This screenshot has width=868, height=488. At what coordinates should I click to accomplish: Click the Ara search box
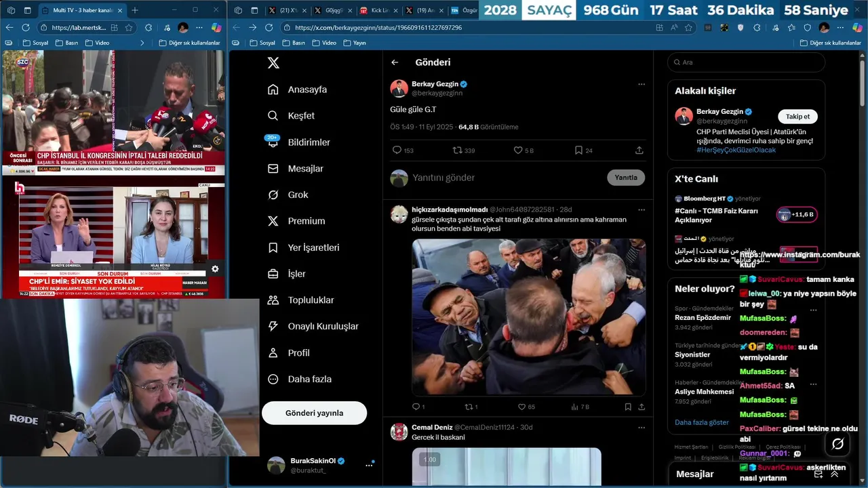pos(746,62)
